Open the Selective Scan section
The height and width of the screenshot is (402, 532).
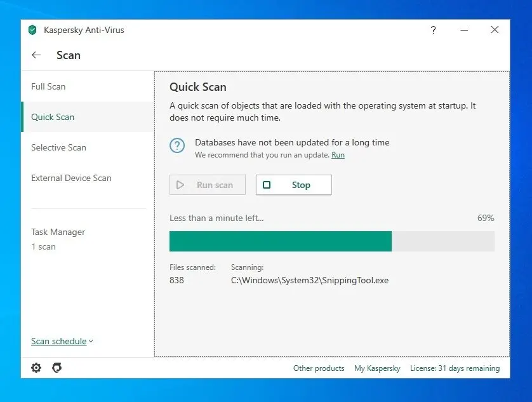(x=58, y=147)
